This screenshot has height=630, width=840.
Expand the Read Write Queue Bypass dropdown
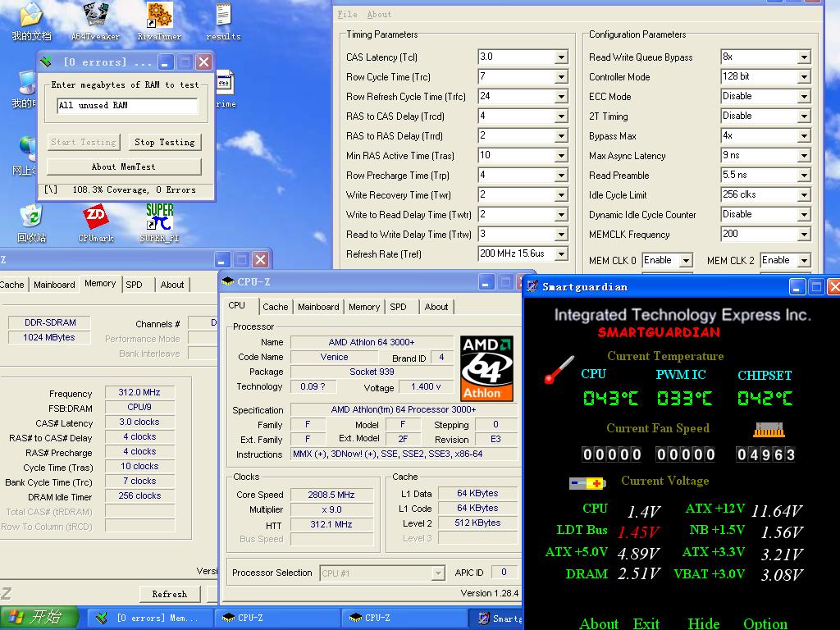[804, 57]
